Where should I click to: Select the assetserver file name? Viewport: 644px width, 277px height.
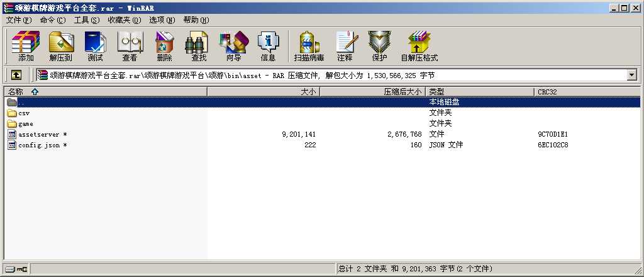[42, 134]
